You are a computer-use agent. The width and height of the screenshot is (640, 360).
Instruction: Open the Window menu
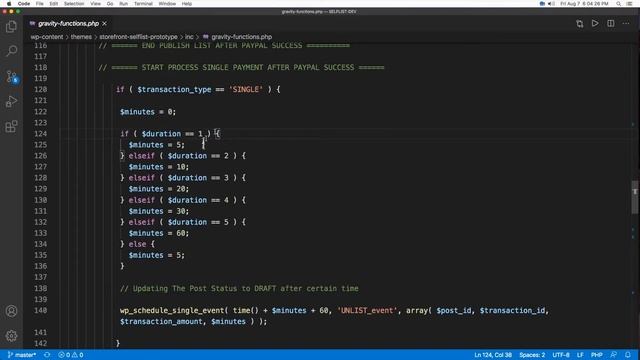[167, 4]
